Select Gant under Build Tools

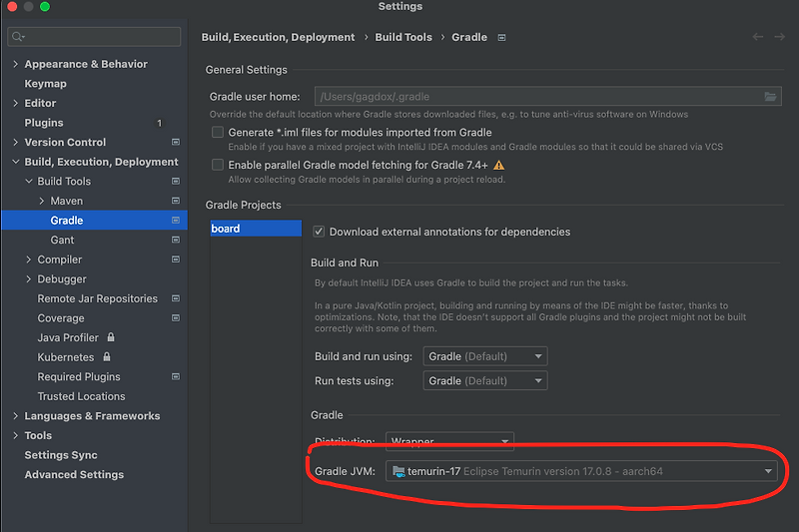62,240
